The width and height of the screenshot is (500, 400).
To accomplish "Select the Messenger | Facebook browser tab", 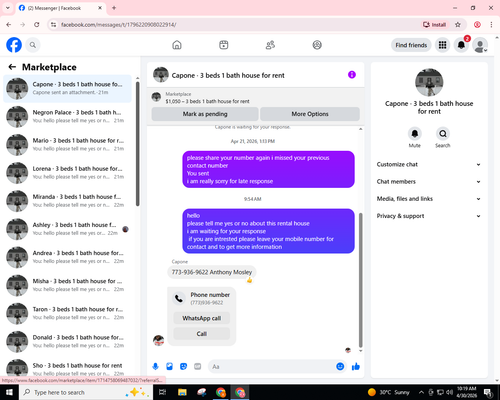I will (60, 8).
